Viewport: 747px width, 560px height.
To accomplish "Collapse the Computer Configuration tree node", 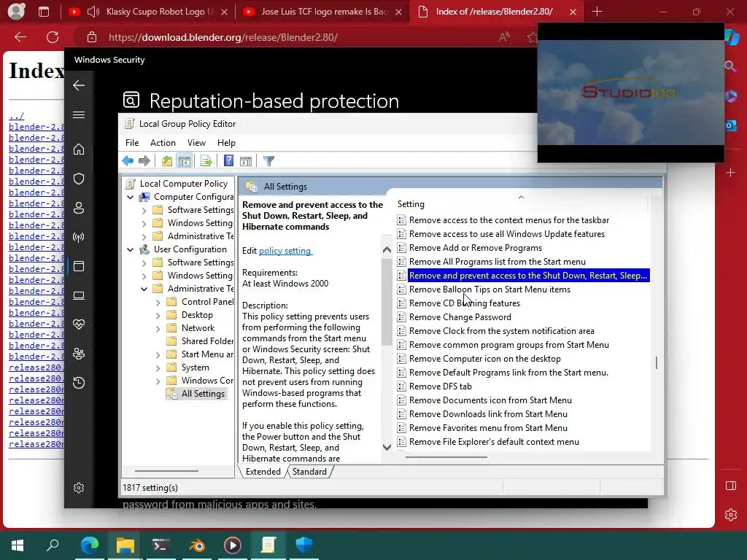I will coord(130,197).
